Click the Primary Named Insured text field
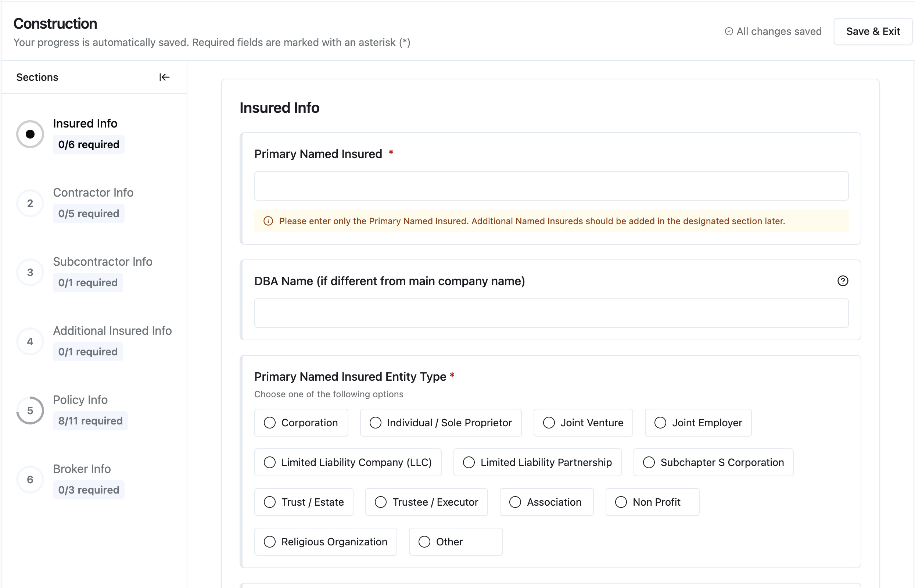This screenshot has width=915, height=588. (551, 186)
